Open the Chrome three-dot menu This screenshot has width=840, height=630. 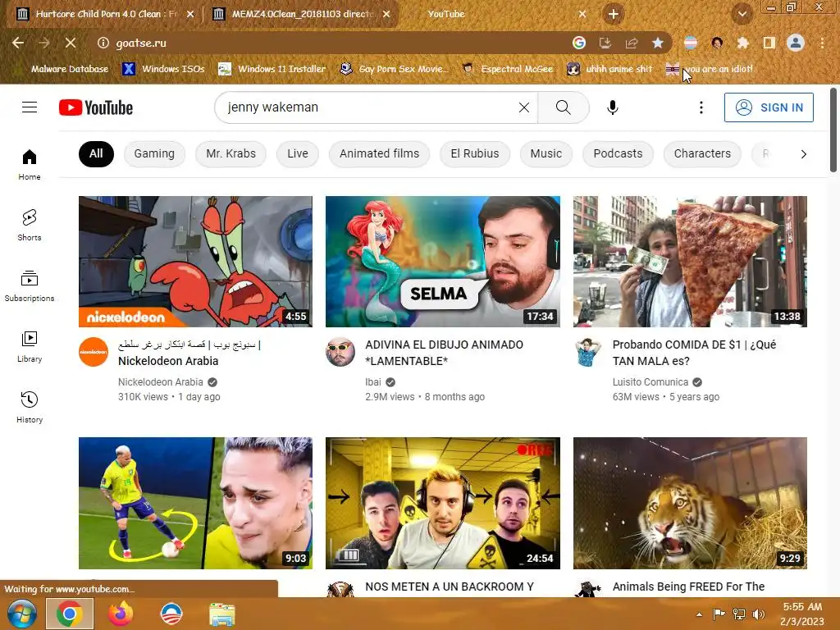tap(822, 43)
